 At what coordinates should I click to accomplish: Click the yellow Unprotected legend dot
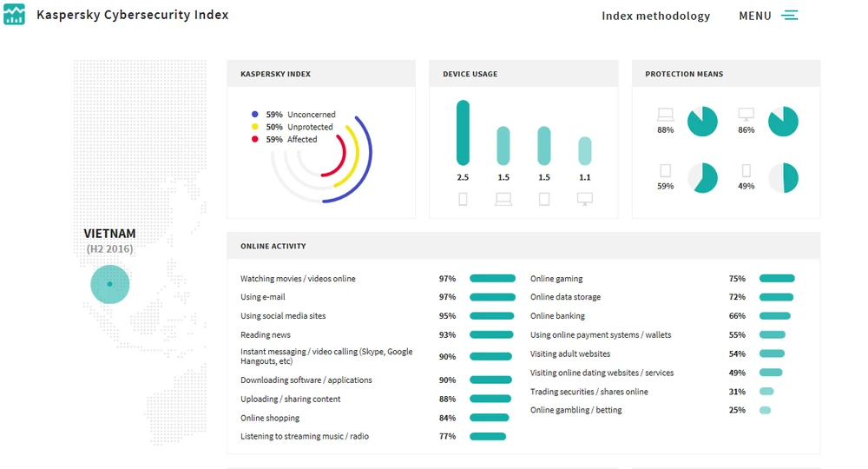(x=254, y=127)
